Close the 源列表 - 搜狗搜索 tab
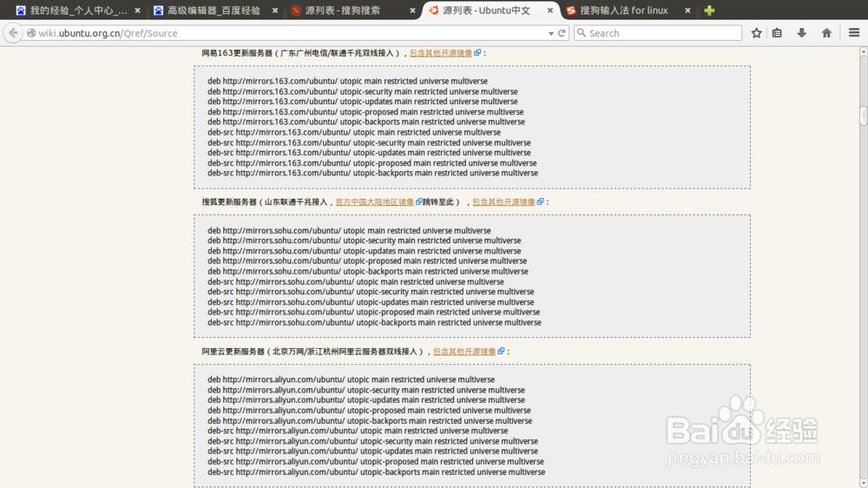The height and width of the screenshot is (488, 868). pyautogui.click(x=412, y=10)
